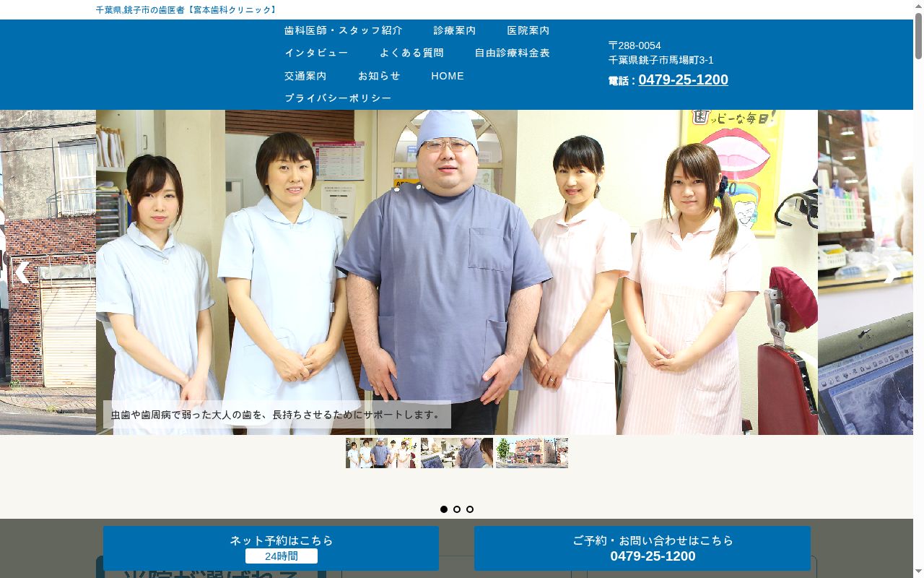Select the second carousel dot

click(457, 509)
